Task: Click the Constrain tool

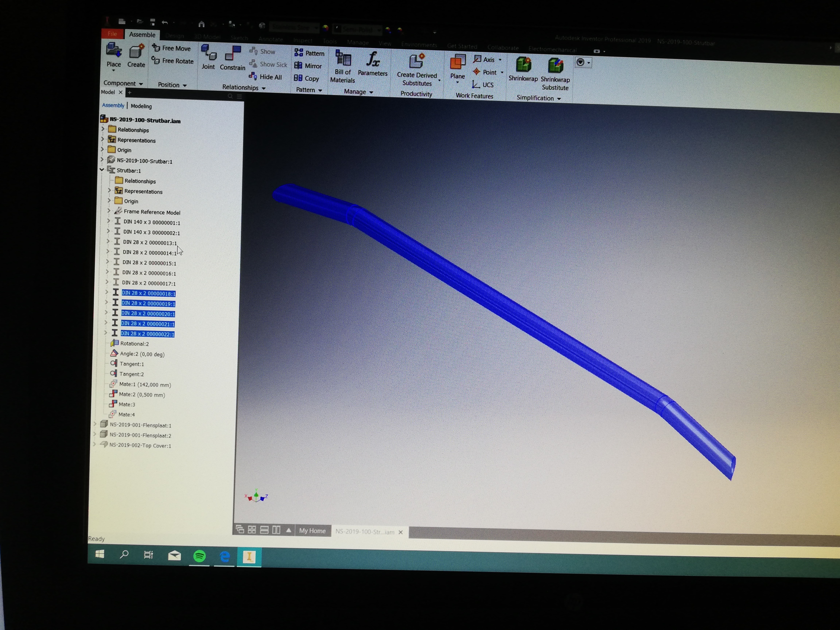Action: pos(232,59)
